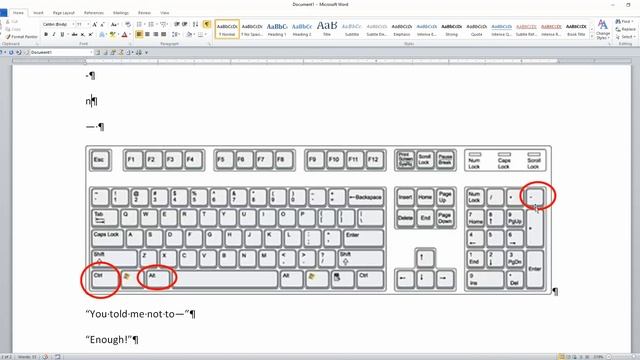Switch to the View tab

coord(164,13)
